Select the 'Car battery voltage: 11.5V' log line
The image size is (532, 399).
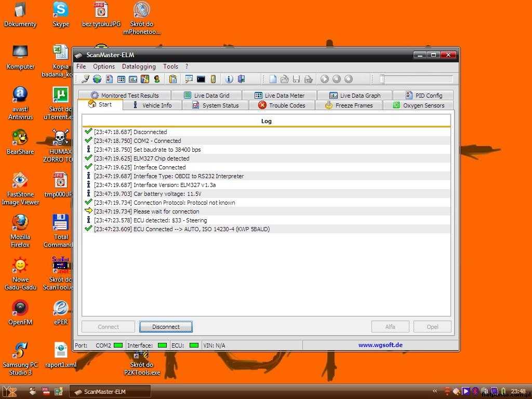[267, 194]
